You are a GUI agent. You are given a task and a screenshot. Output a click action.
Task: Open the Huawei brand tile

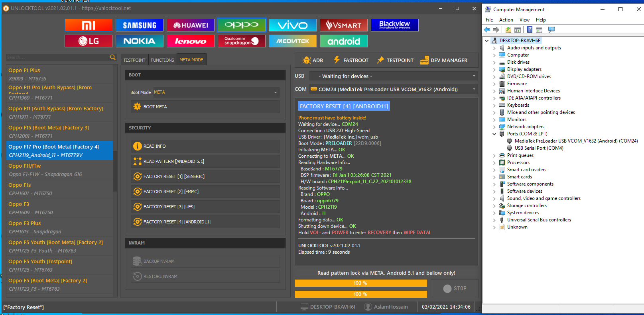click(x=191, y=25)
